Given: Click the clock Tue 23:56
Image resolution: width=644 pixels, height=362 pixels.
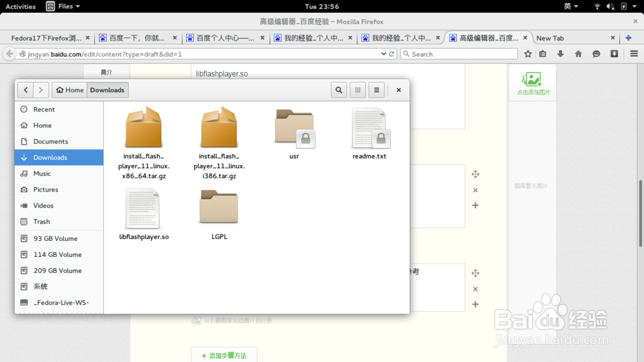Looking at the screenshot, I should click(322, 6).
